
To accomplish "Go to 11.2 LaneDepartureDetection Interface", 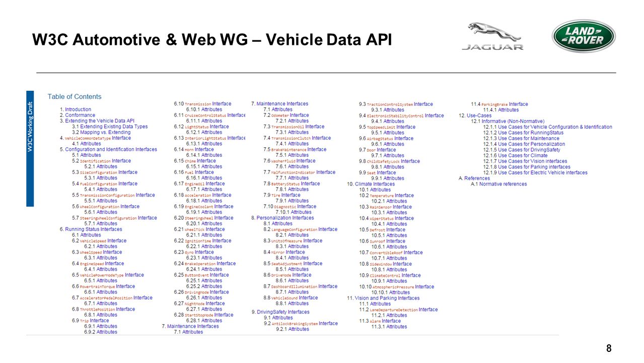I will coord(398,310).
